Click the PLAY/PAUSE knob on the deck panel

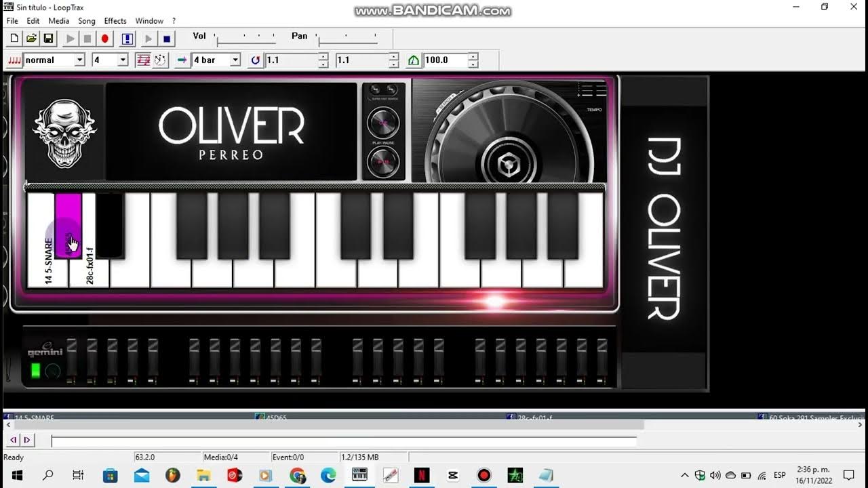[383, 161]
